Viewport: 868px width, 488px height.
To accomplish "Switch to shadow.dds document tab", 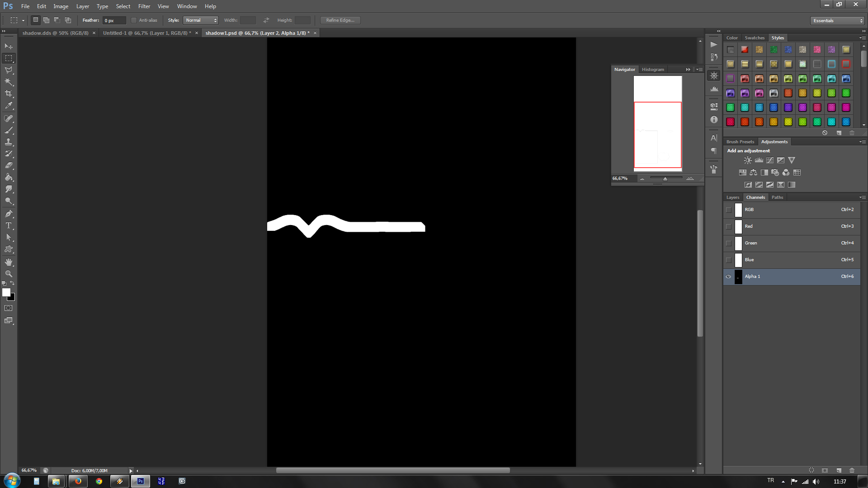I will 56,33.
